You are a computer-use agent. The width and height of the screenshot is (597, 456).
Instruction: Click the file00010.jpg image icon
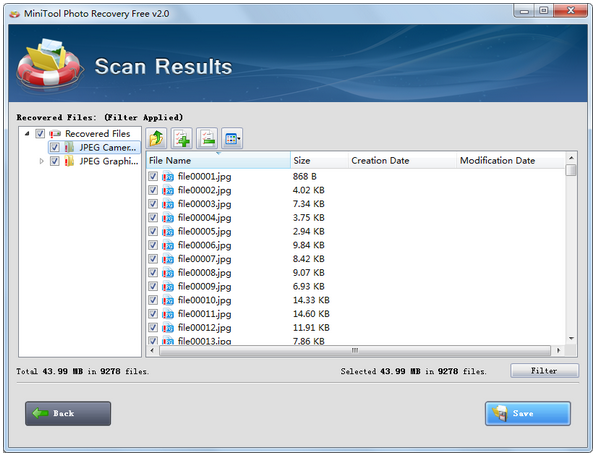point(168,300)
